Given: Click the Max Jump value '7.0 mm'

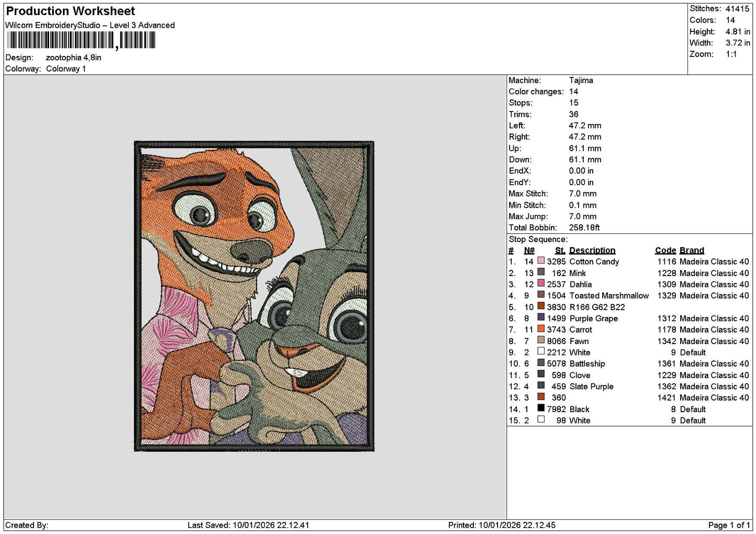Looking at the screenshot, I should click(x=583, y=217).
